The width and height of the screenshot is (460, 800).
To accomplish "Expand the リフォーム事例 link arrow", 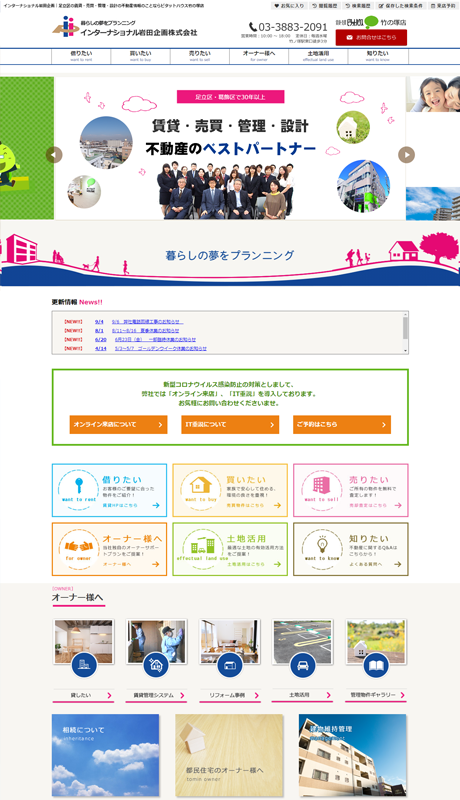I will 256,695.
